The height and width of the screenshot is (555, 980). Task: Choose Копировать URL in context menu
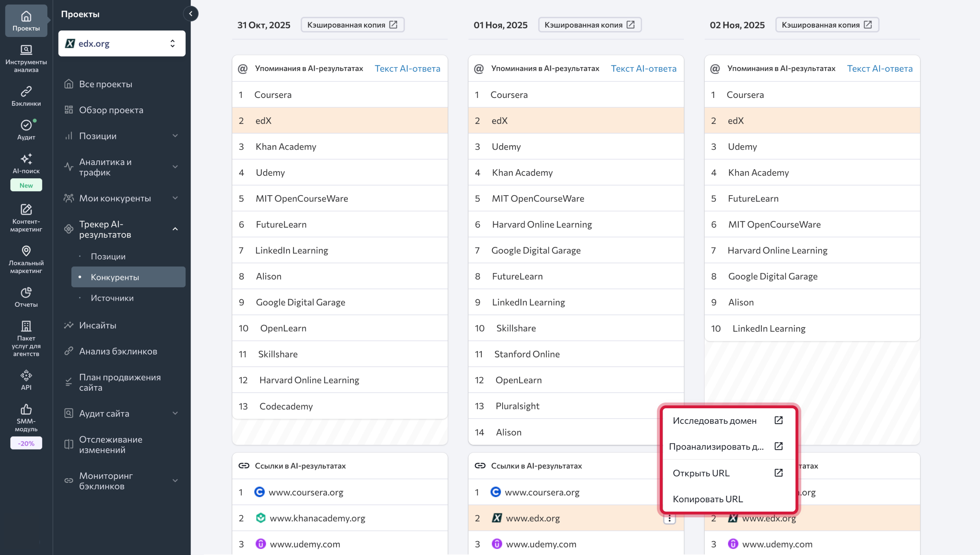(x=708, y=499)
